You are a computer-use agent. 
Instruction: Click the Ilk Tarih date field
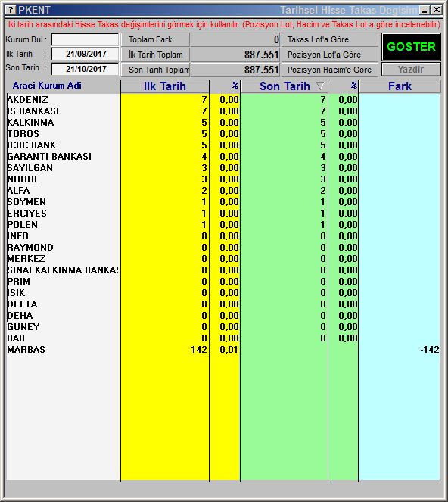(85, 54)
